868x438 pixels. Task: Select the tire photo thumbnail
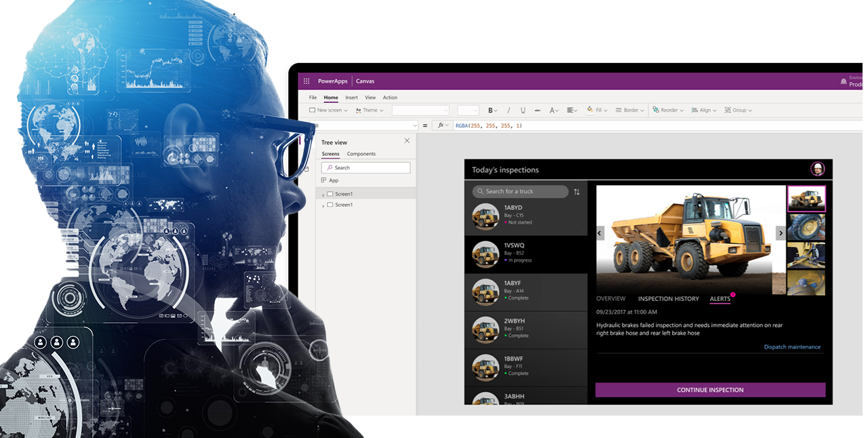(x=806, y=227)
